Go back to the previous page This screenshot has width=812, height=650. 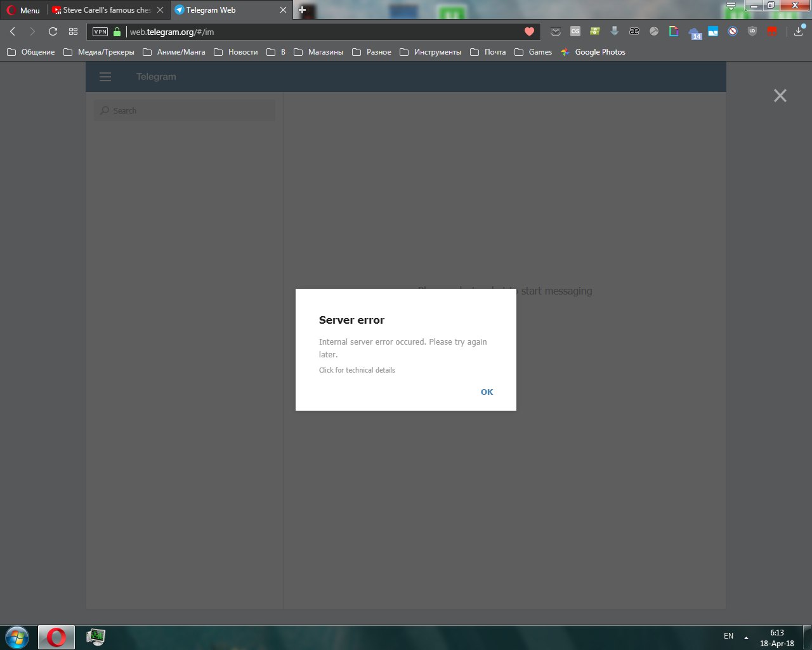tap(13, 32)
